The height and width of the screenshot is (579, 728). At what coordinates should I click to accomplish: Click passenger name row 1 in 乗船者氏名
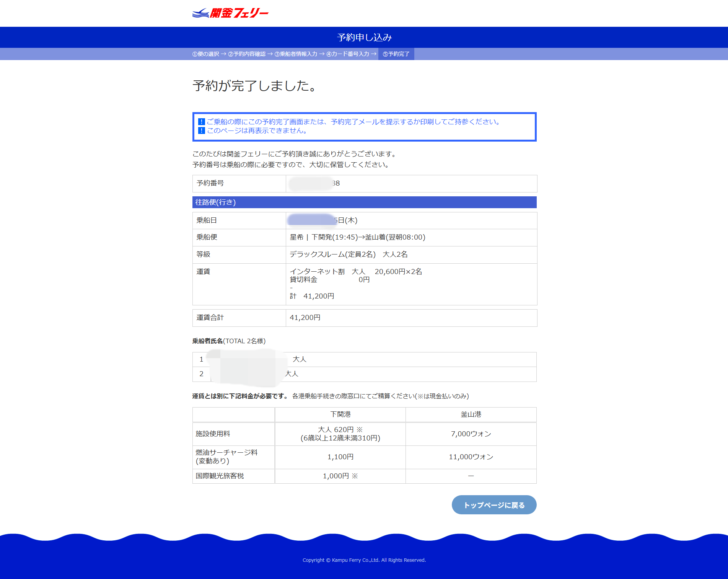(x=364, y=359)
